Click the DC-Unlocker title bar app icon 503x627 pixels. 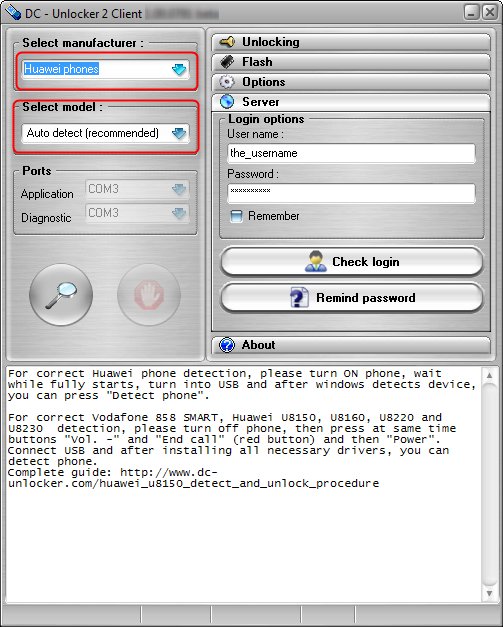pyautogui.click(x=12, y=12)
